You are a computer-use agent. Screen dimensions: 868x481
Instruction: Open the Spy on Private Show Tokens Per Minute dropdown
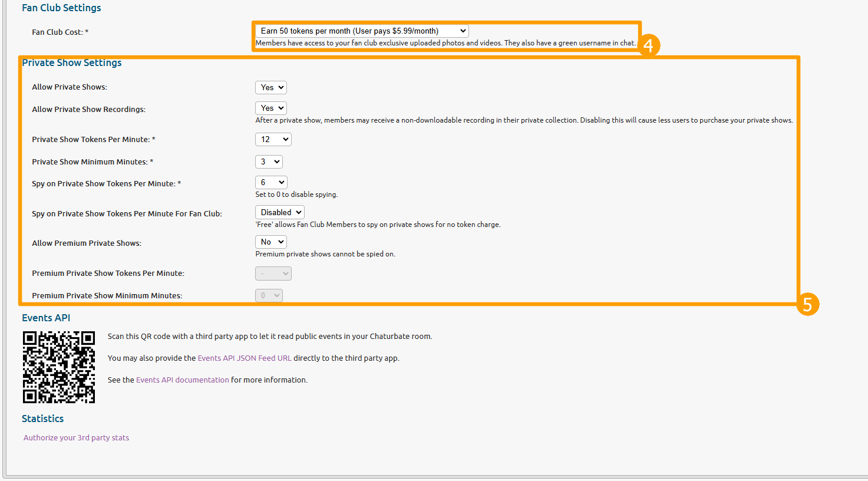(x=270, y=183)
